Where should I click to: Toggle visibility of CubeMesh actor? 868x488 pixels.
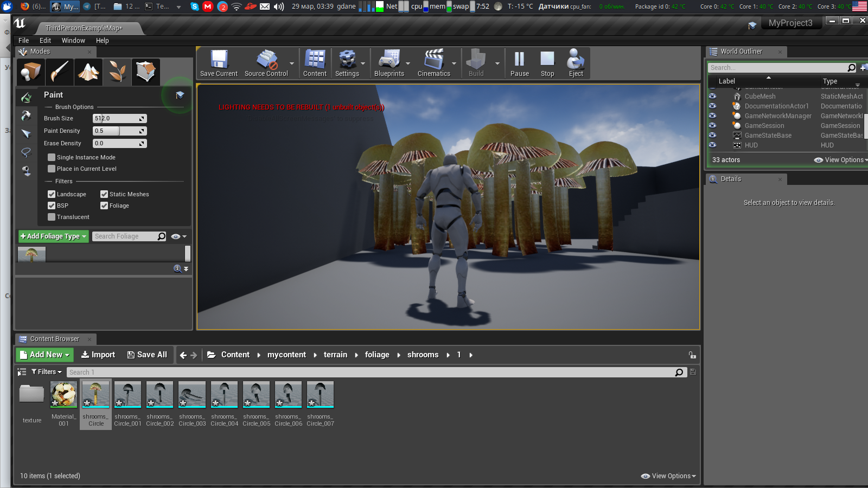[712, 97]
